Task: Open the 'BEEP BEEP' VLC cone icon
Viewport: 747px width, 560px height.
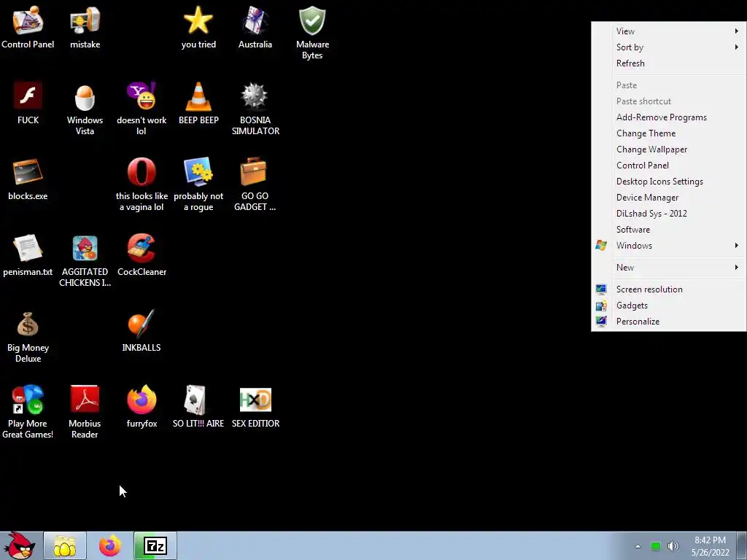Action: coord(198,104)
